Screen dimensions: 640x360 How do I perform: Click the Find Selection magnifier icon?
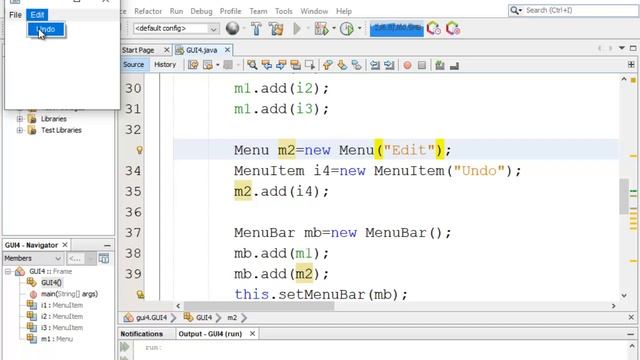click(x=252, y=65)
